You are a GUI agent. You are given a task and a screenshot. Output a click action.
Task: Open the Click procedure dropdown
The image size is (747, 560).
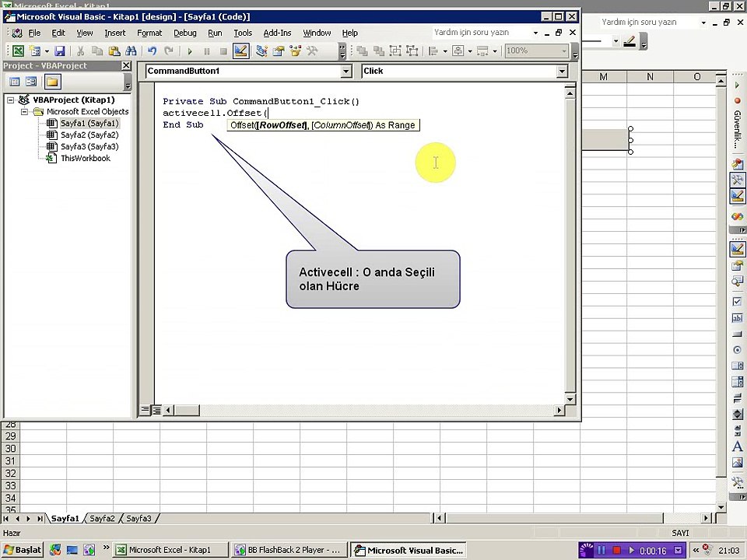[562, 72]
